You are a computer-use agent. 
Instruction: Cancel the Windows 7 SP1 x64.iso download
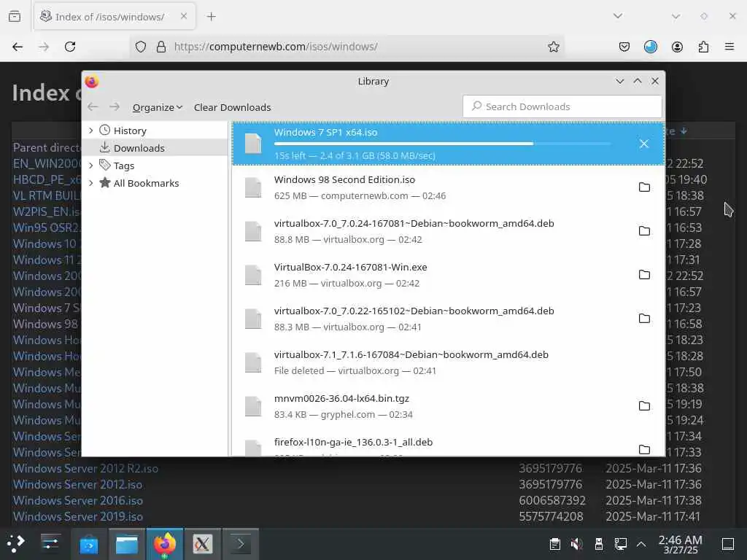click(643, 144)
